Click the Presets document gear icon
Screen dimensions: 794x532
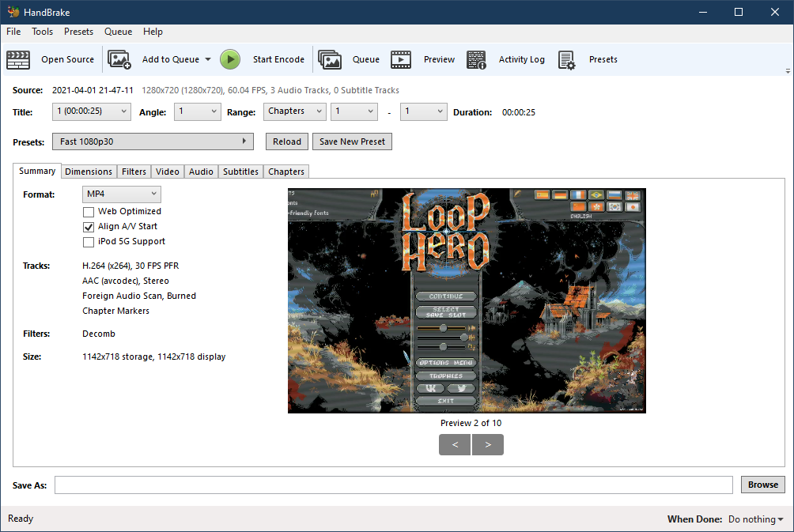click(x=567, y=60)
